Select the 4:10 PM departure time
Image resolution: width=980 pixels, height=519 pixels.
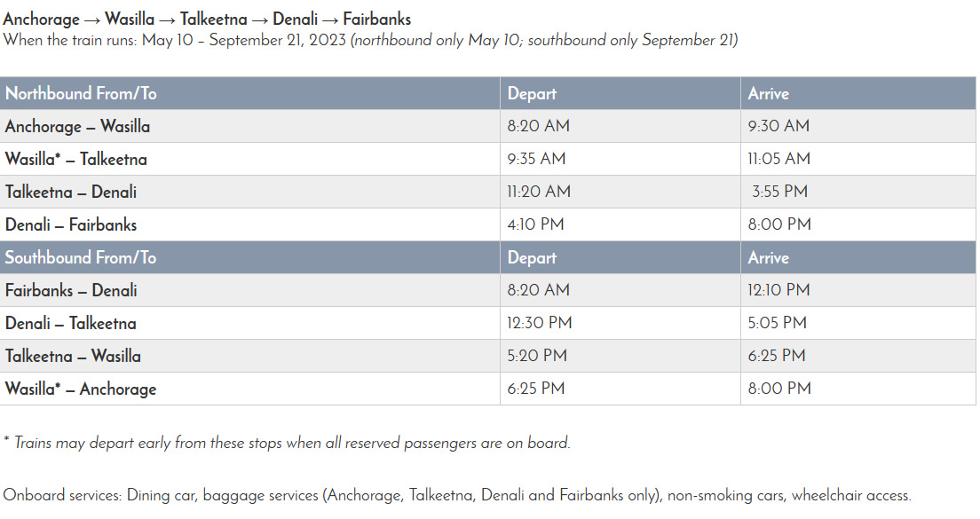click(535, 224)
